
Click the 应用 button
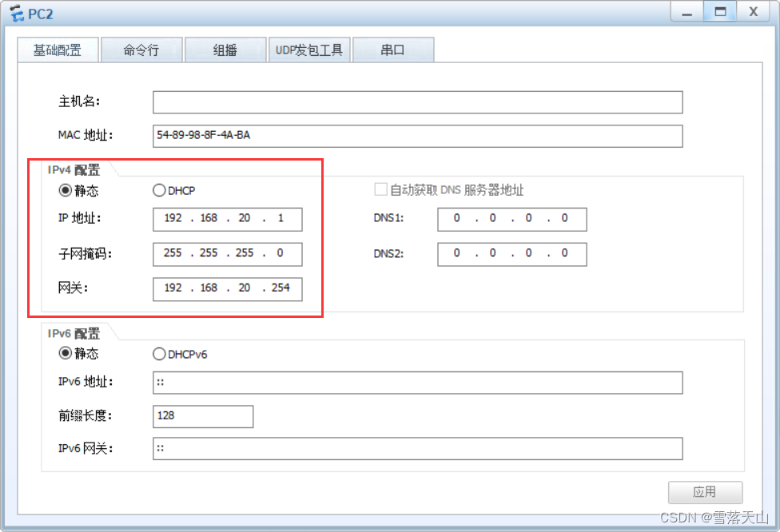pyautogui.click(x=706, y=492)
